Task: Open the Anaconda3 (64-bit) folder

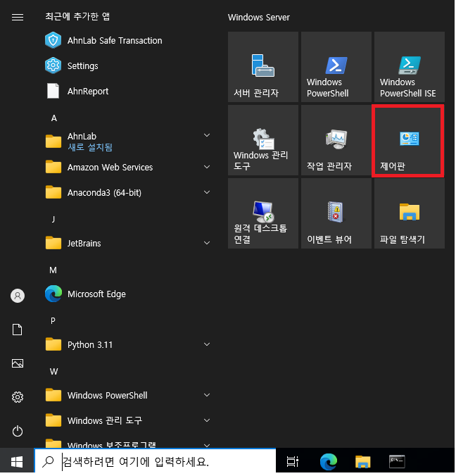Action: (x=129, y=193)
